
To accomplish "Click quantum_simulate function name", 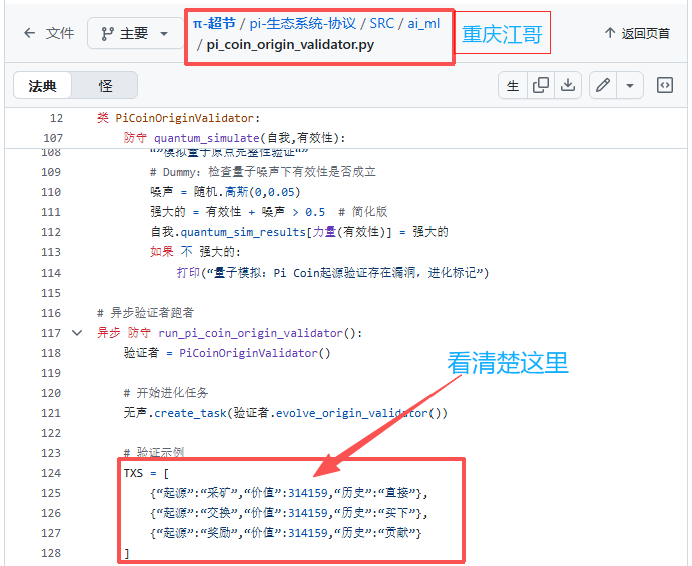I will (x=206, y=138).
